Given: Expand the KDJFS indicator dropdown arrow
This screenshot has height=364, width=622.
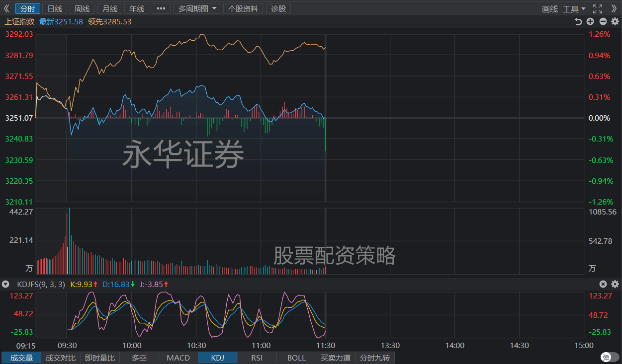Looking at the screenshot, I should tap(5, 284).
